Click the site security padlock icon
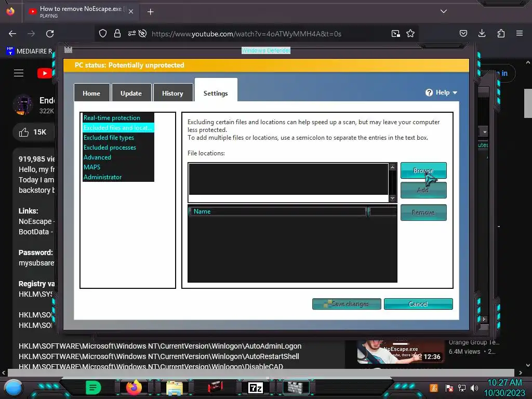 pos(117,33)
